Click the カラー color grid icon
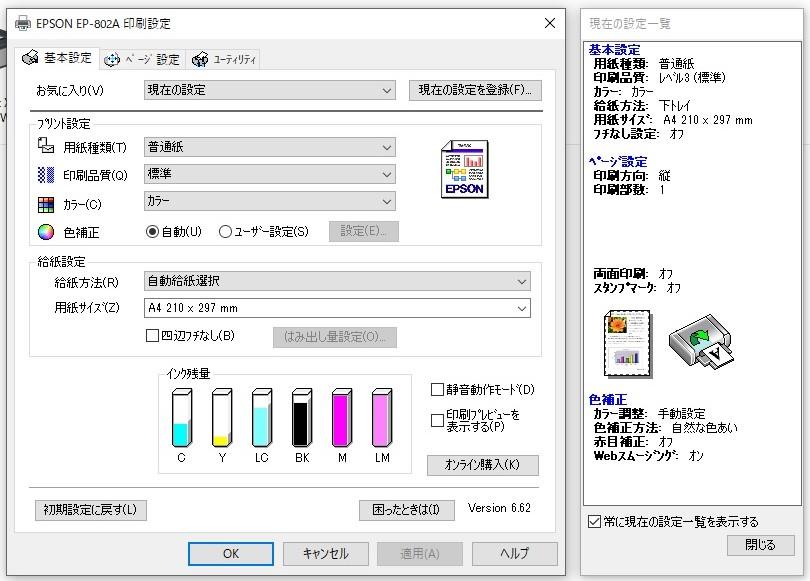The height and width of the screenshot is (581, 810). 45,205
